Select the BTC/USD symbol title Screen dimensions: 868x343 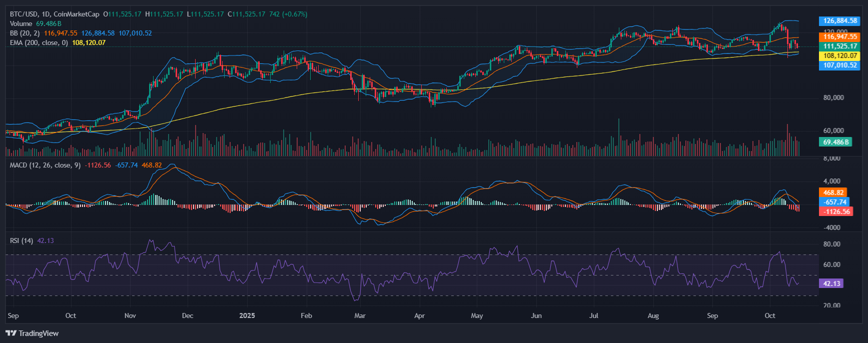tap(24, 14)
